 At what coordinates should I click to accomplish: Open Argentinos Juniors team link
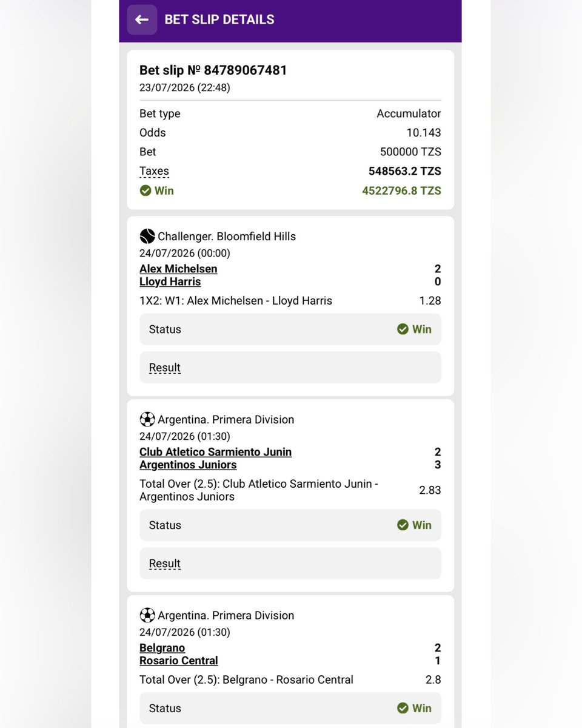188,465
